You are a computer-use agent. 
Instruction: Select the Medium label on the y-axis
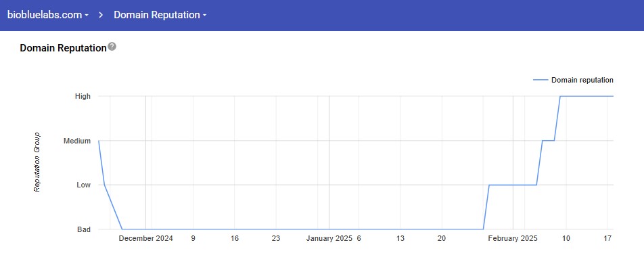[x=77, y=141]
